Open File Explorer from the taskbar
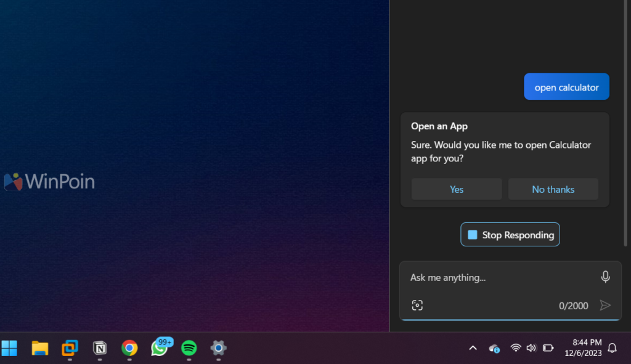 (40, 348)
